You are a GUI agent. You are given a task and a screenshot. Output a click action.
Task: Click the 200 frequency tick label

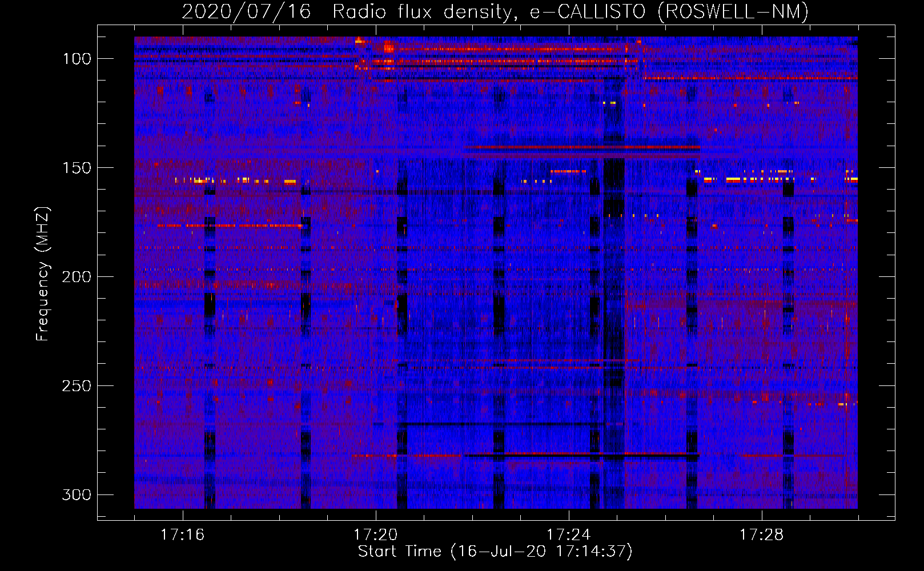(77, 277)
